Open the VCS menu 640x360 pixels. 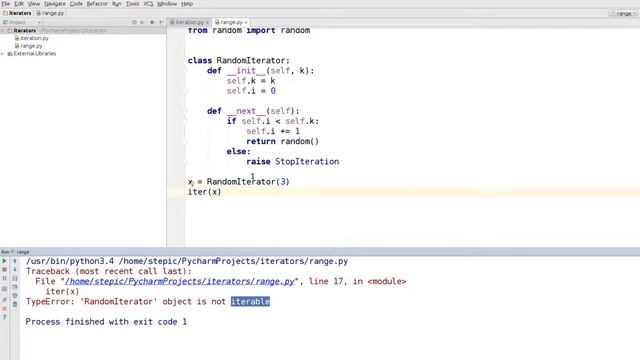(148, 4)
